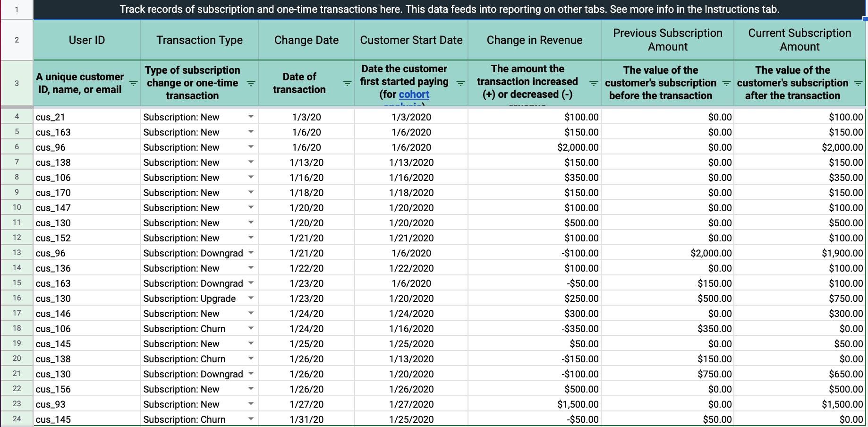Screen dimensions: 868x427
Task: Click filter icon for Change in Revenue
Action: click(594, 84)
